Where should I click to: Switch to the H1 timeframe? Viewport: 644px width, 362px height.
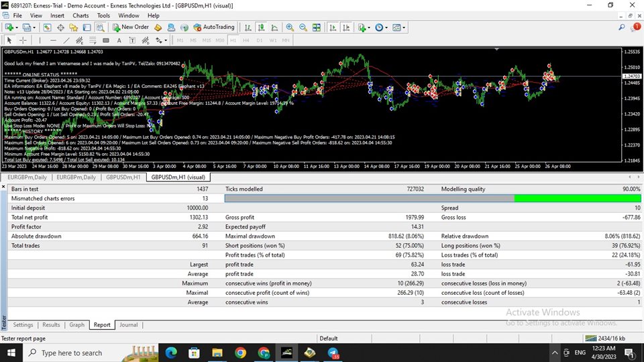tap(233, 40)
